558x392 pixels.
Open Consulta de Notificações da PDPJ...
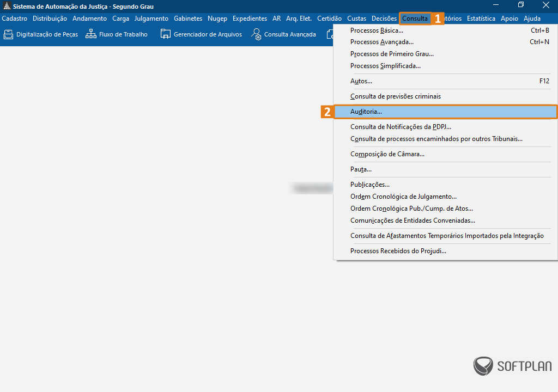[445, 127]
